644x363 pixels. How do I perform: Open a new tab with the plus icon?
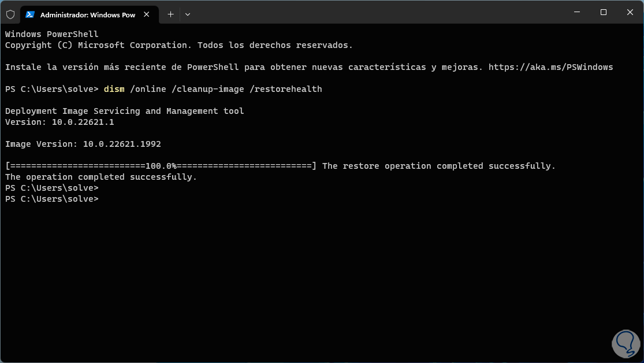[x=170, y=14]
